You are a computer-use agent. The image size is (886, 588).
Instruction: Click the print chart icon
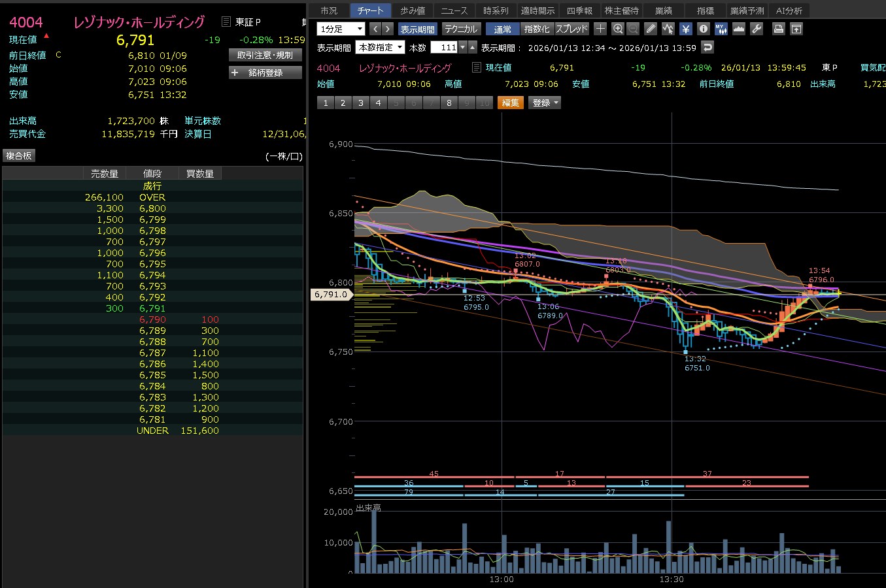pyautogui.click(x=778, y=29)
